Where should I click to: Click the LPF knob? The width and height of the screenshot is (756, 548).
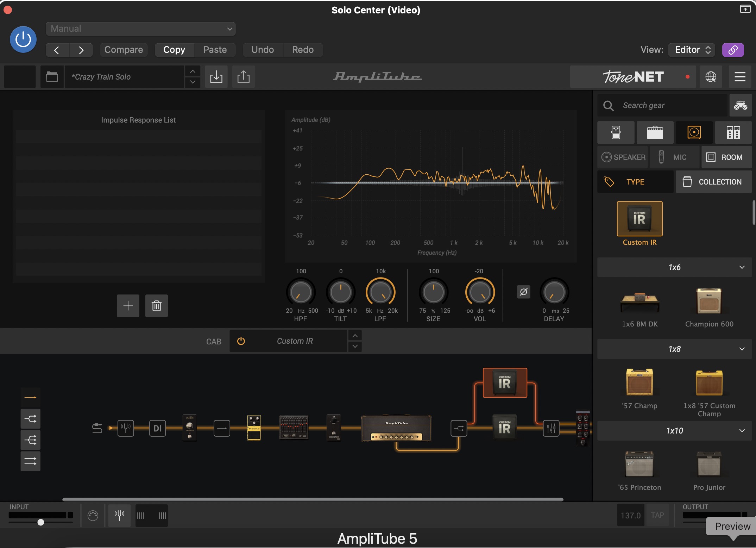380,292
